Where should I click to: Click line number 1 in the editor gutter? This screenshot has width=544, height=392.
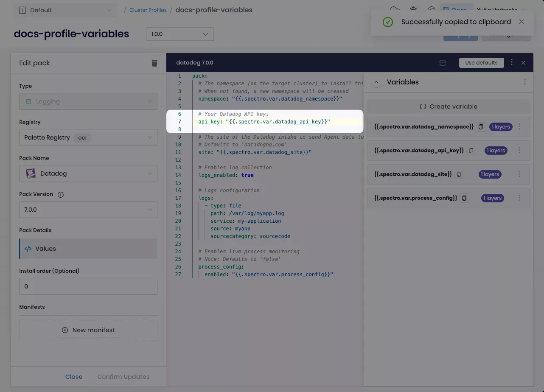pos(179,76)
